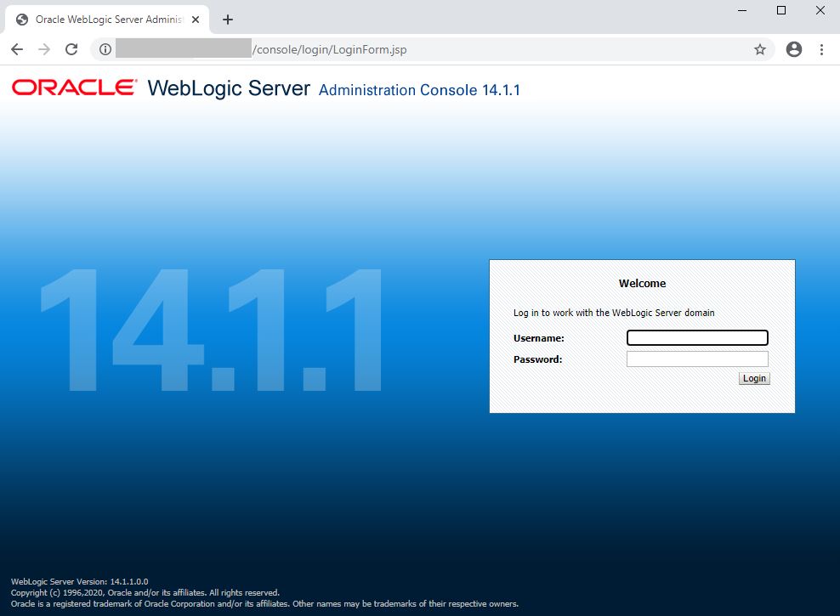Screen dimensions: 840x616
Task: Maximize the browser window
Action: pyautogui.click(x=781, y=10)
